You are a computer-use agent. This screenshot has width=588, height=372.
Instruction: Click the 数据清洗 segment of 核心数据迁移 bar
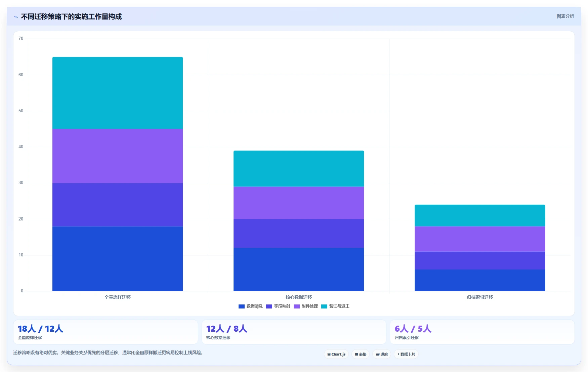[x=299, y=269]
